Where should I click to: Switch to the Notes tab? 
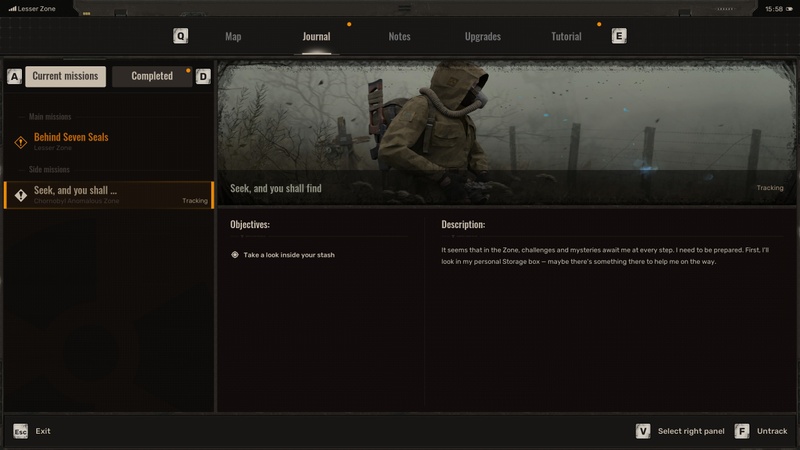click(x=399, y=36)
